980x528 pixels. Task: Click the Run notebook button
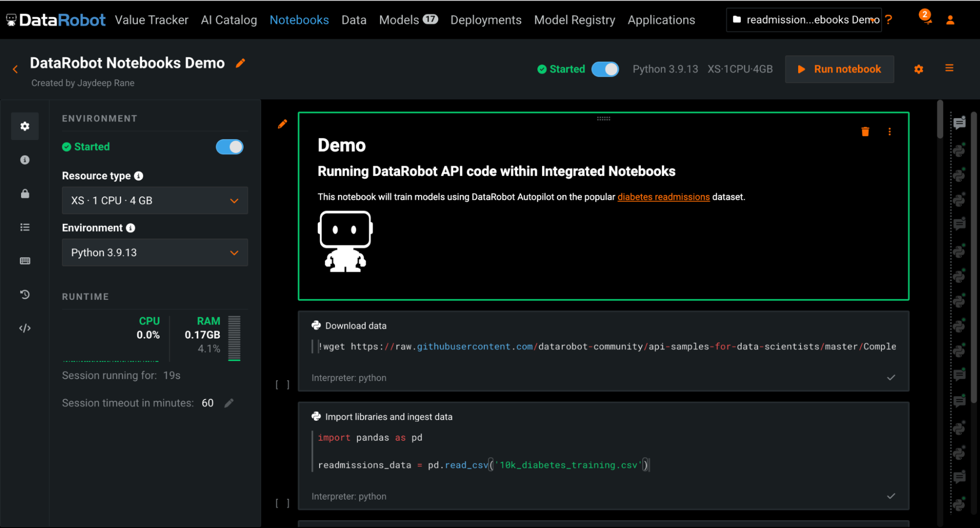click(x=839, y=69)
